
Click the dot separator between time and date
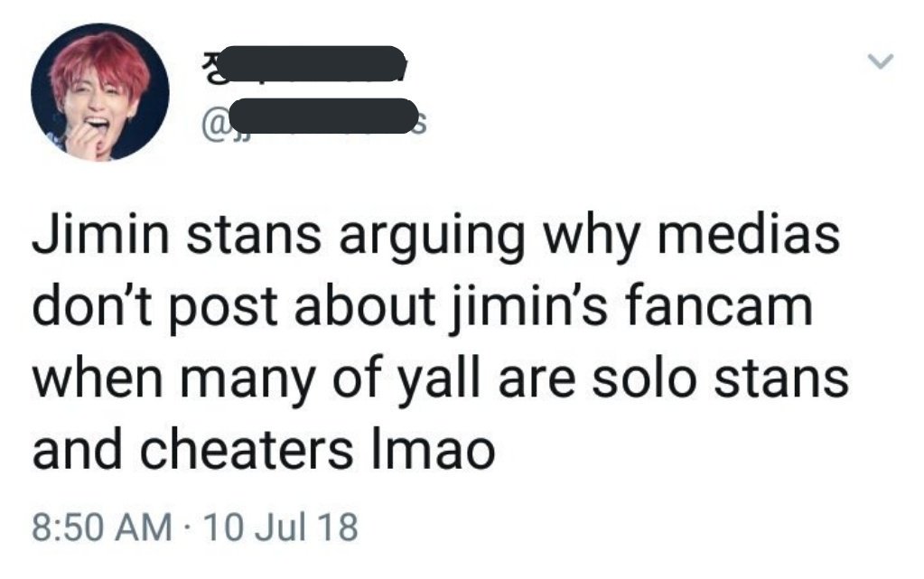[187, 528]
